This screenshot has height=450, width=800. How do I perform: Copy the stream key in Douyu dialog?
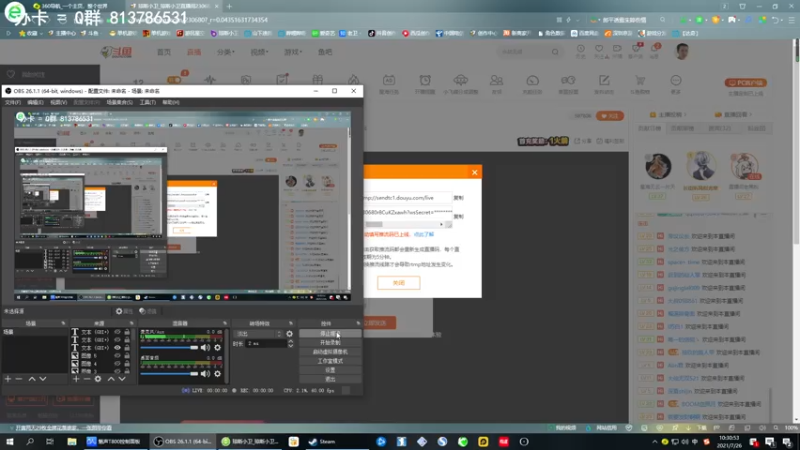point(459,217)
